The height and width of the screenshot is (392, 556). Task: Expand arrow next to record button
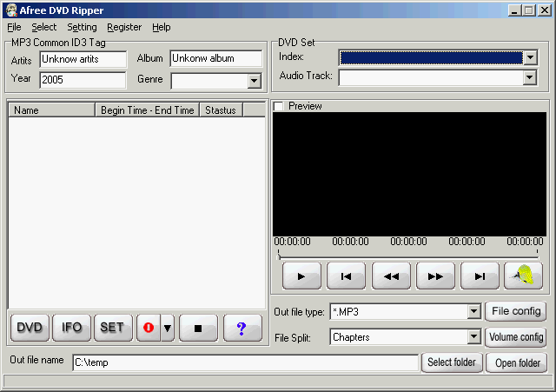click(x=168, y=328)
